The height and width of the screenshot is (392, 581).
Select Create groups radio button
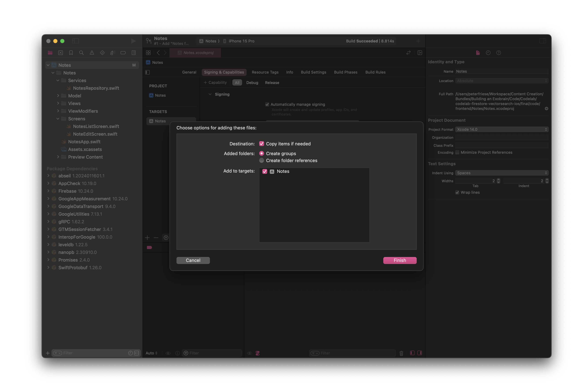[262, 153]
